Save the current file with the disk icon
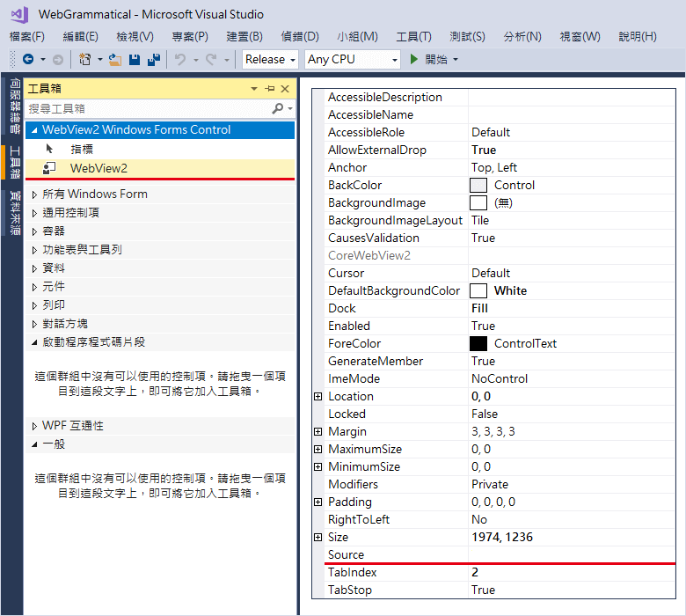This screenshot has width=686, height=616. point(135,60)
